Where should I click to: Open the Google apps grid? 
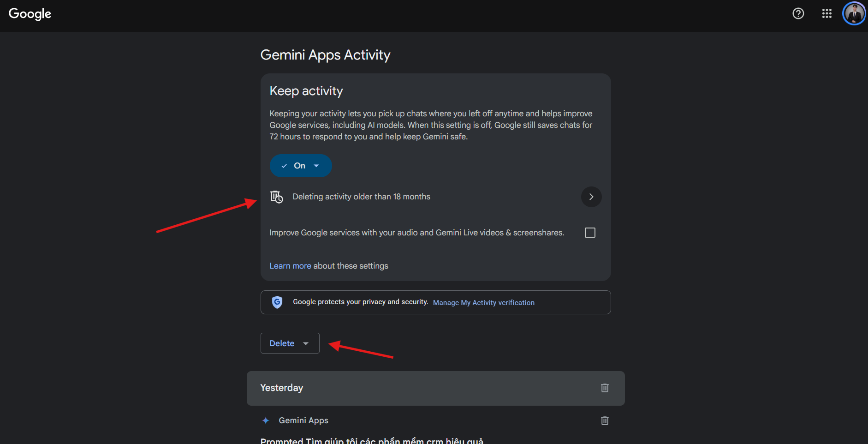click(x=827, y=14)
